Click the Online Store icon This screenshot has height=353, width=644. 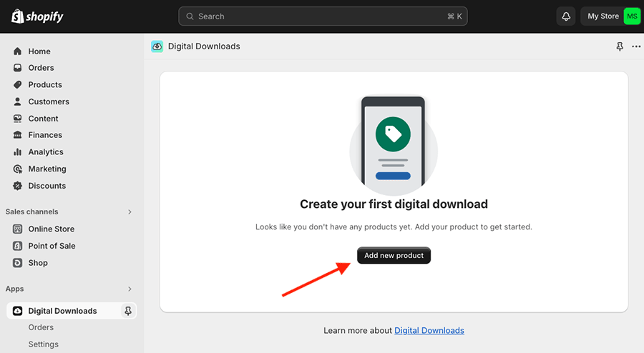tap(17, 229)
